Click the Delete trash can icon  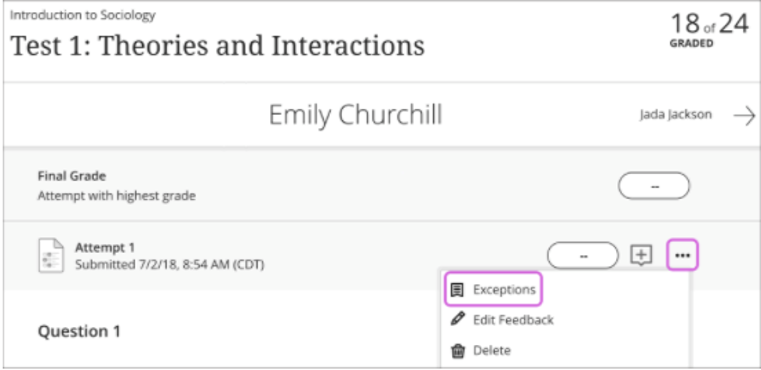point(457,350)
